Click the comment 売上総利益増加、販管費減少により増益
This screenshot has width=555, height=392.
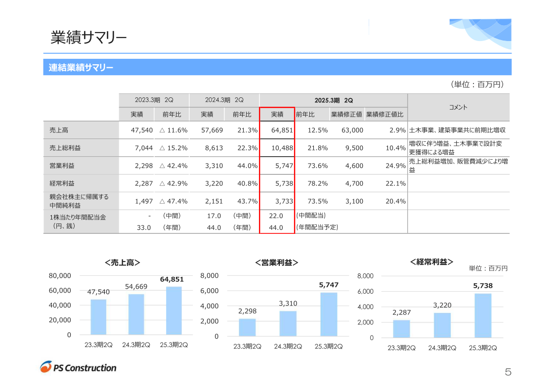coord(458,166)
